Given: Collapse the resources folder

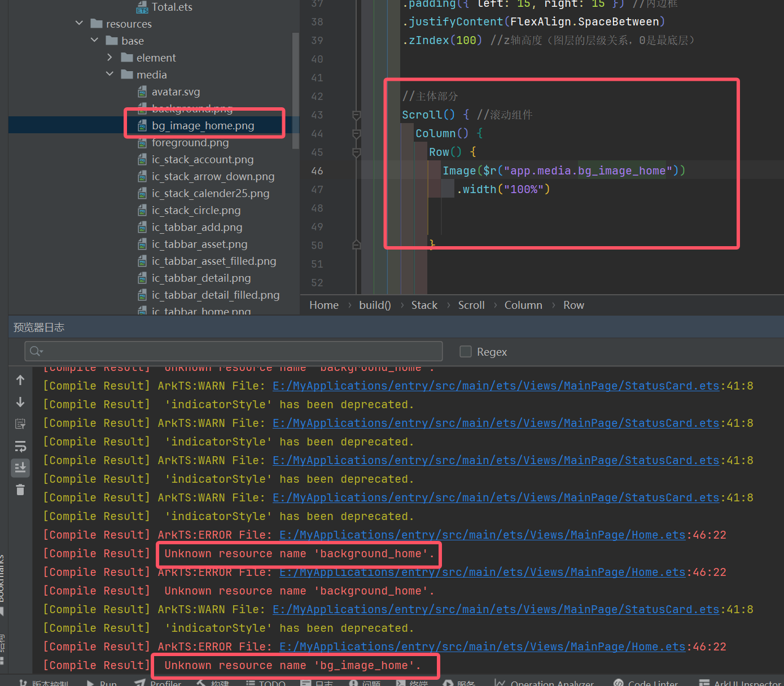Looking at the screenshot, I should [79, 23].
